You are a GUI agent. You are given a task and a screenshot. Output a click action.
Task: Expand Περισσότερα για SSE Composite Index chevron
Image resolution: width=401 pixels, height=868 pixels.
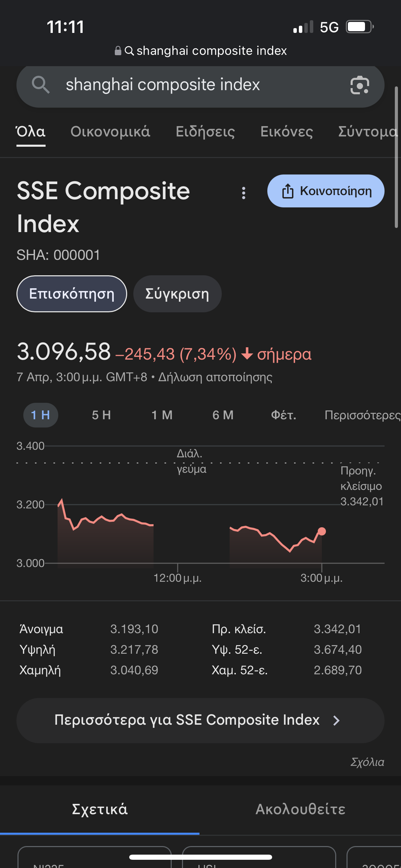click(x=336, y=721)
